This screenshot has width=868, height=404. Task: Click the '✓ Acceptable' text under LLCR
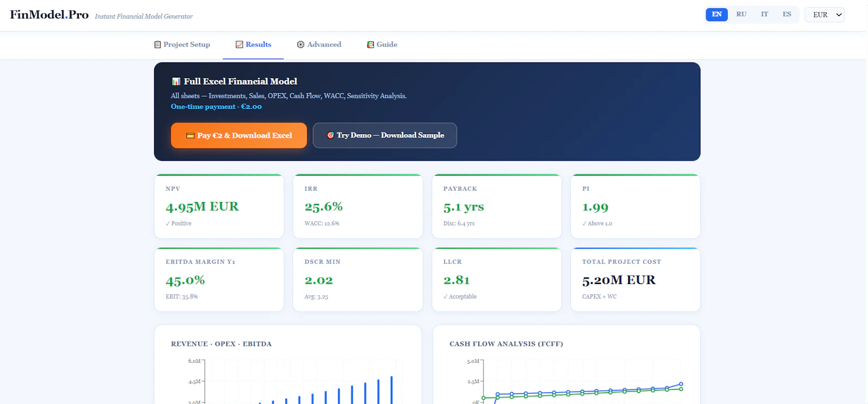(x=460, y=296)
